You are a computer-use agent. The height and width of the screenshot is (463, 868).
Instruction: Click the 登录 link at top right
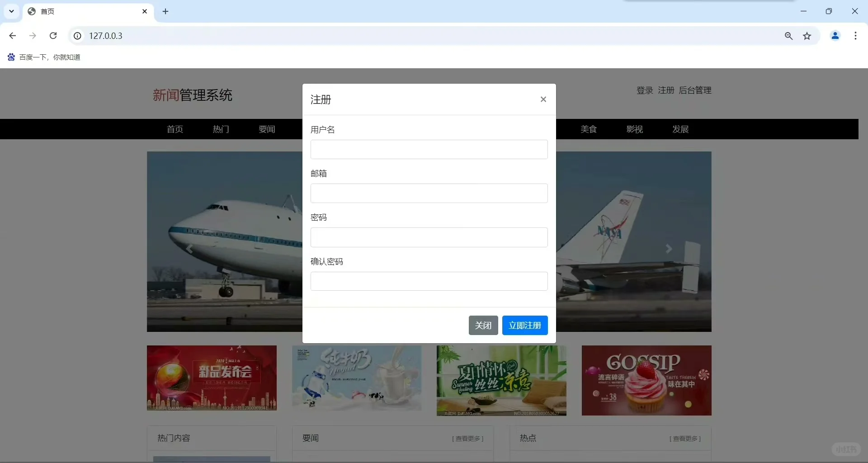(644, 90)
